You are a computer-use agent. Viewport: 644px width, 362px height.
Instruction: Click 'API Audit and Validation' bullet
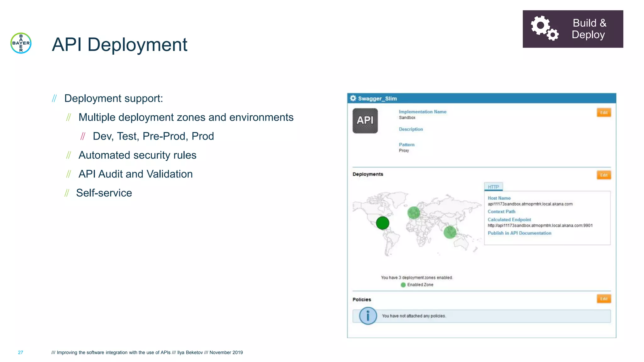136,174
